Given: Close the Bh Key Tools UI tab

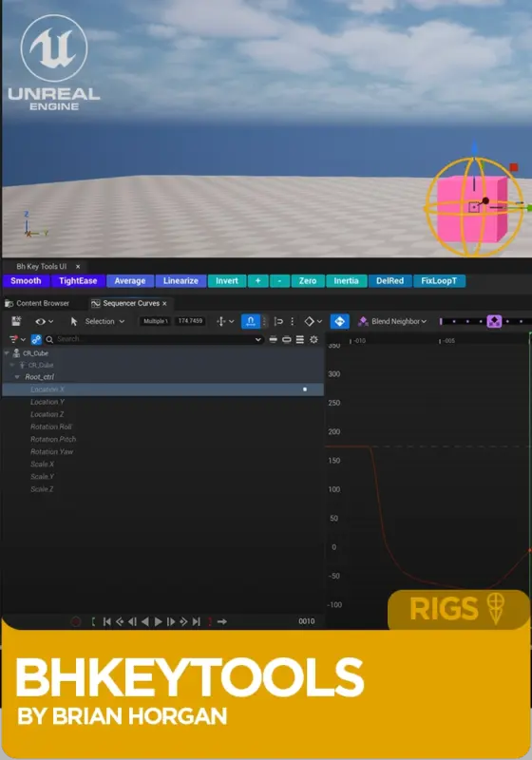Looking at the screenshot, I should [x=78, y=267].
